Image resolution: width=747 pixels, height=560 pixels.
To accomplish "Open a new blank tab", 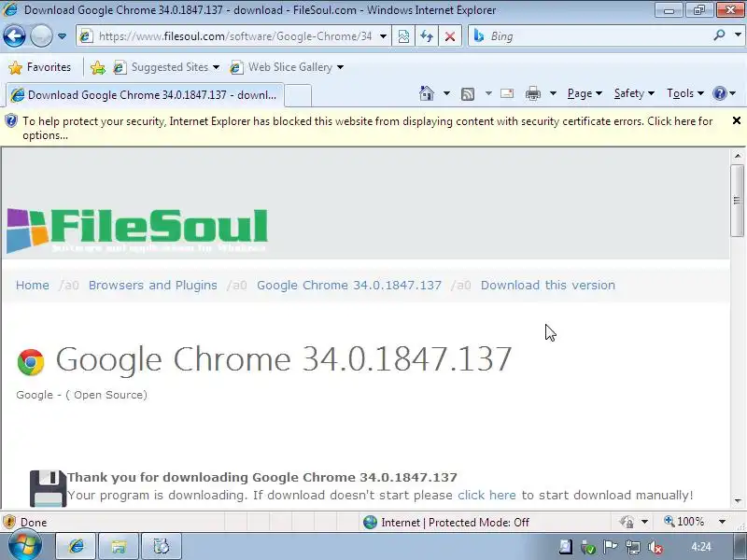I will [298, 95].
